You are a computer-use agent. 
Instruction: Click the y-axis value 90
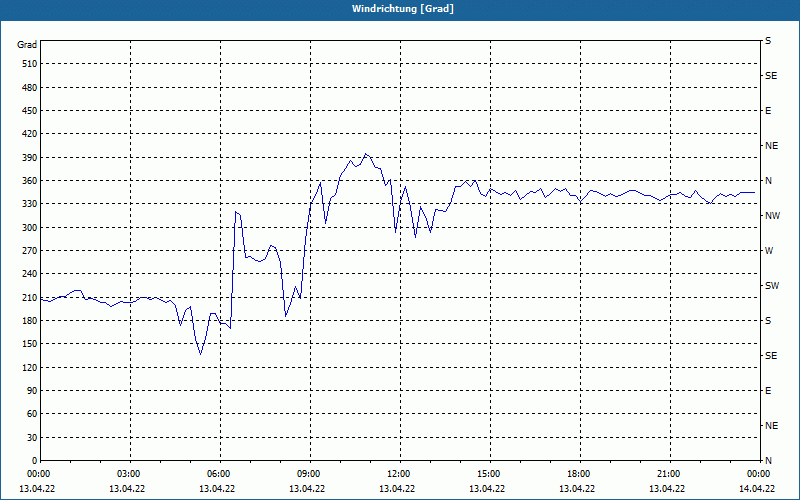[32, 391]
